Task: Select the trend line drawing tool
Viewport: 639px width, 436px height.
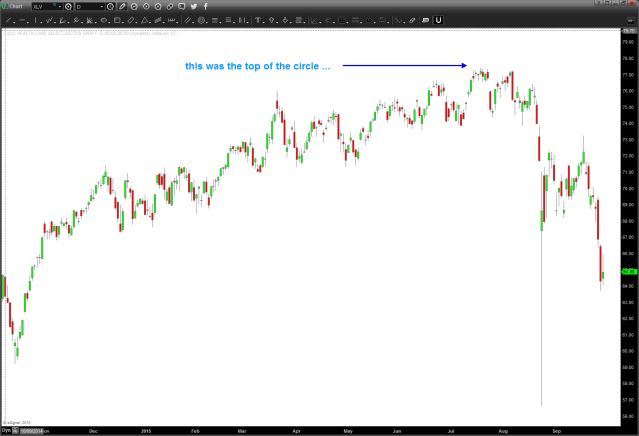Action: (8, 19)
